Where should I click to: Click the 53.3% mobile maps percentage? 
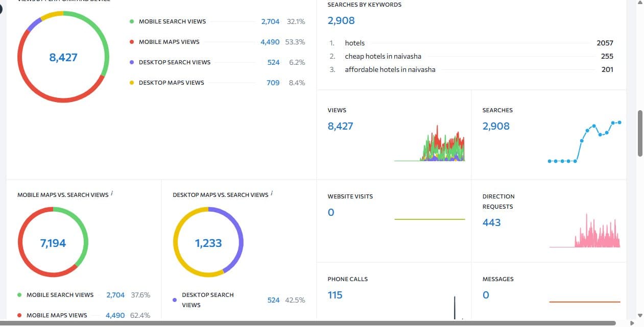(295, 42)
